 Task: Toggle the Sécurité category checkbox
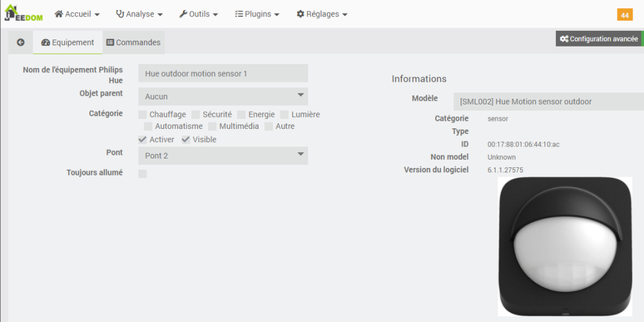196,114
